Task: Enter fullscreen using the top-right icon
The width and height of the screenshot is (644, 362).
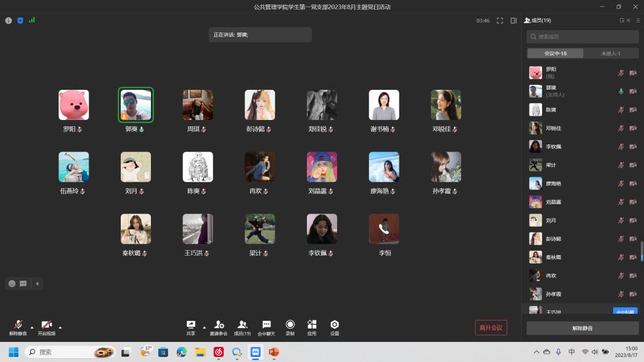Action: click(500, 21)
